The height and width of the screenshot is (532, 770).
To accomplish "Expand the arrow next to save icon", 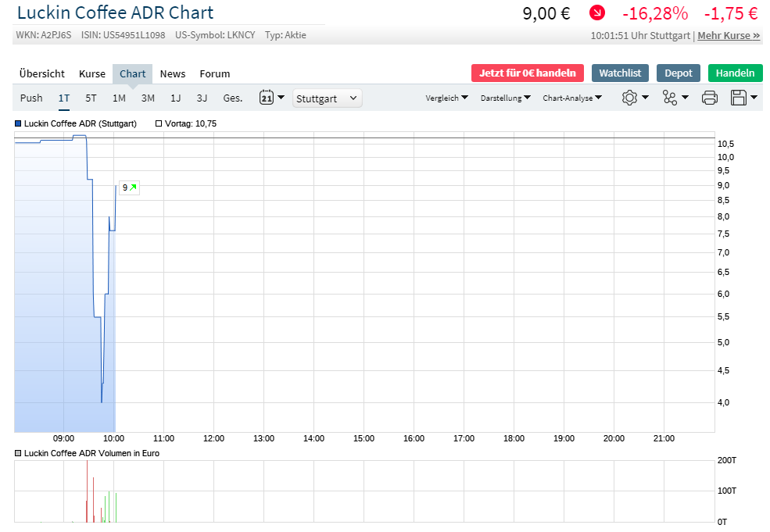I will pyautogui.click(x=754, y=97).
